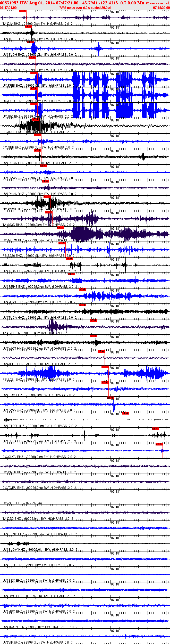Viewport: 170px width, 644px height.
Task: Click the event ID 60831982 in header
Action: tap(9, 3)
